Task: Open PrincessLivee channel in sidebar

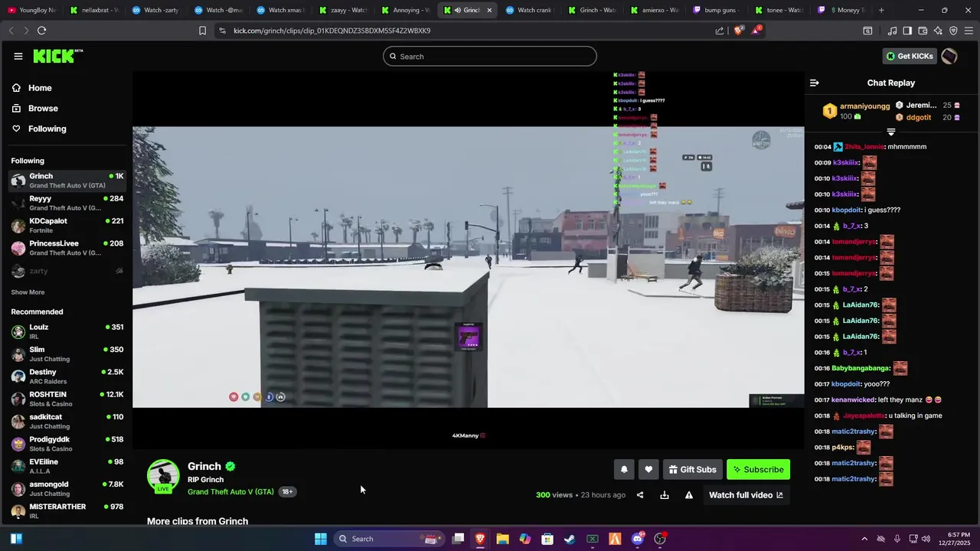Action: (x=67, y=248)
